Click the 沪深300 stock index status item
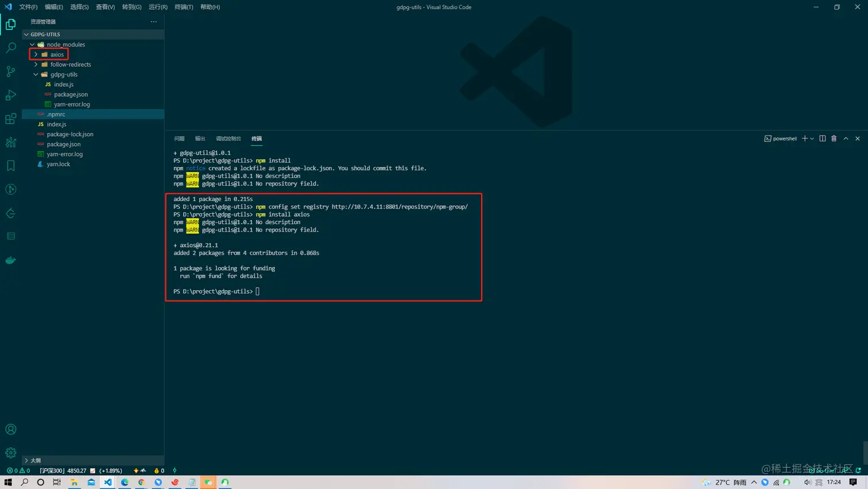868x489 pixels. click(80, 471)
